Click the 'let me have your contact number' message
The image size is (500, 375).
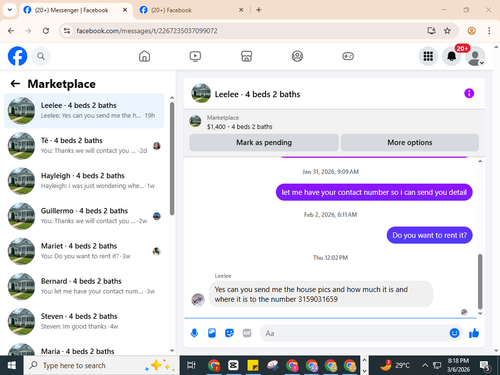point(374,192)
